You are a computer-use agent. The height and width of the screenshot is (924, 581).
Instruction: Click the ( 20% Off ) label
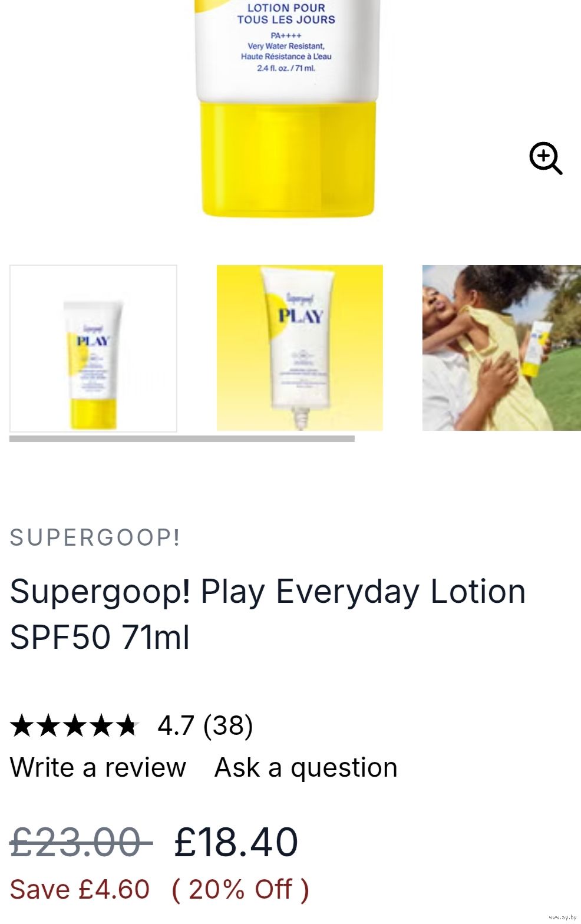coord(240,890)
